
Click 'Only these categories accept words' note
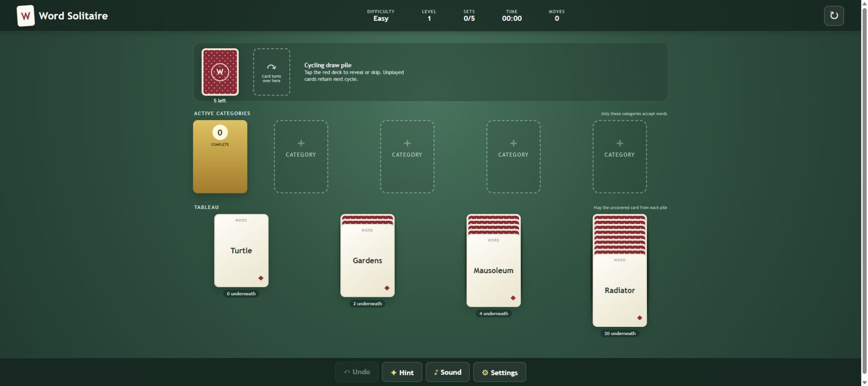tap(634, 114)
